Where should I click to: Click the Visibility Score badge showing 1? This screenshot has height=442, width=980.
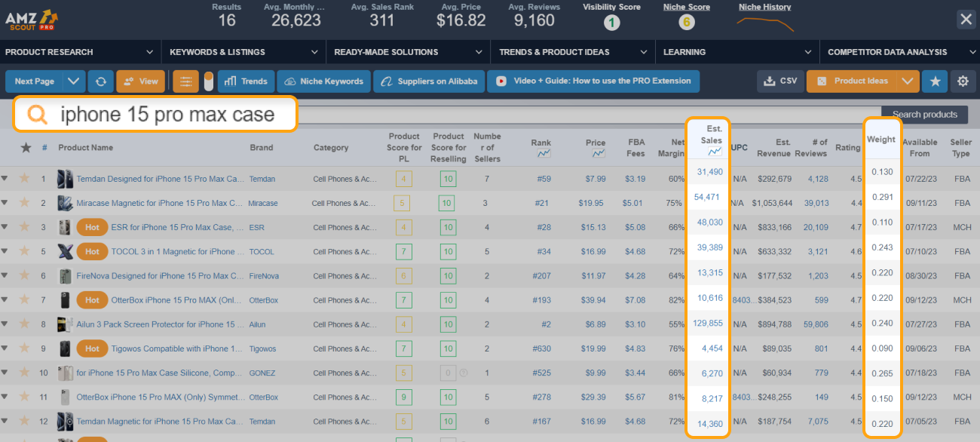pyautogui.click(x=611, y=22)
